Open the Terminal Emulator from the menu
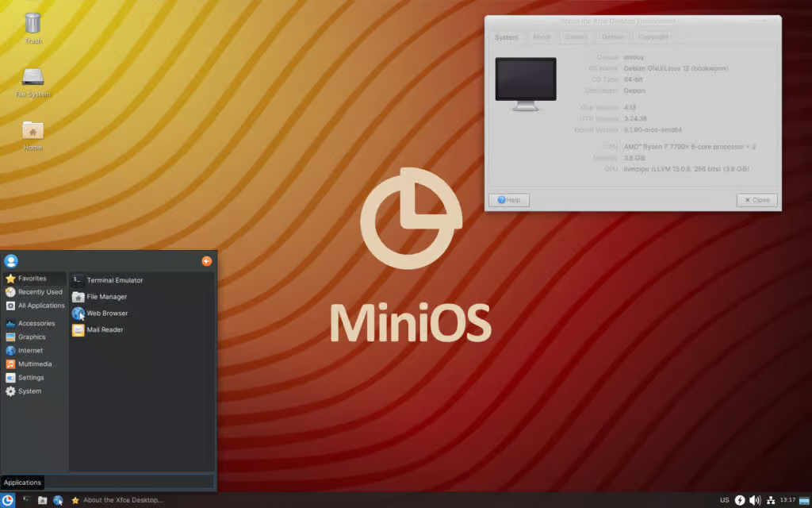Image resolution: width=812 pixels, height=508 pixels. (x=114, y=279)
